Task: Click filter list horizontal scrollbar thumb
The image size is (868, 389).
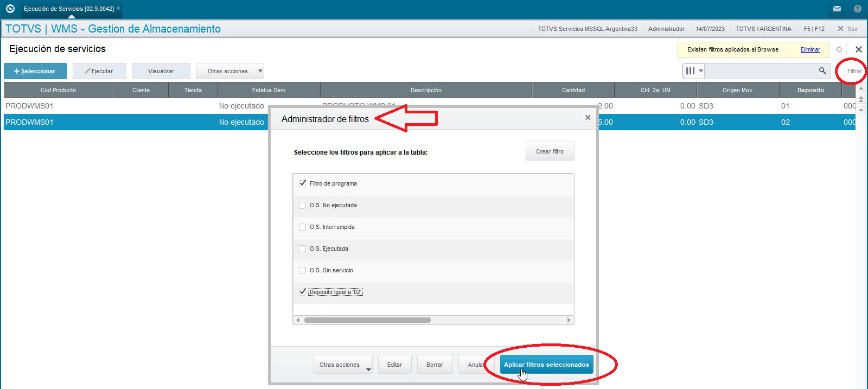Action: pos(367,320)
